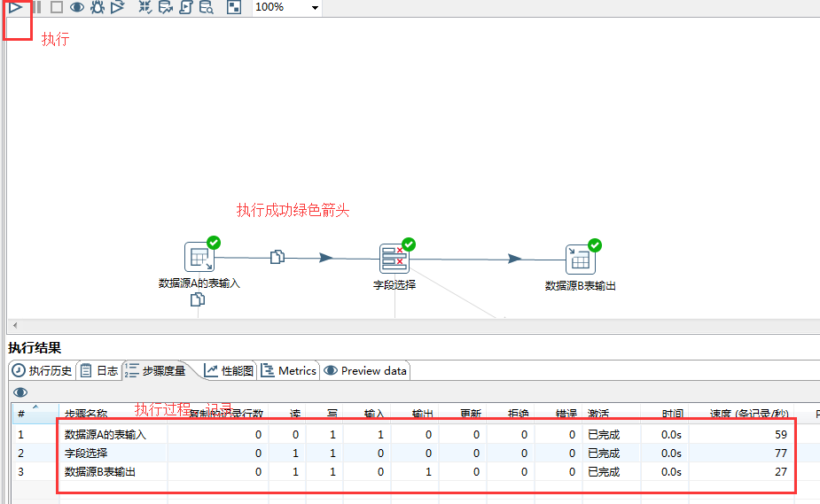Screen dimensions: 820x504
Task: Toggle the execution results panel icon
Action: pos(234,7)
